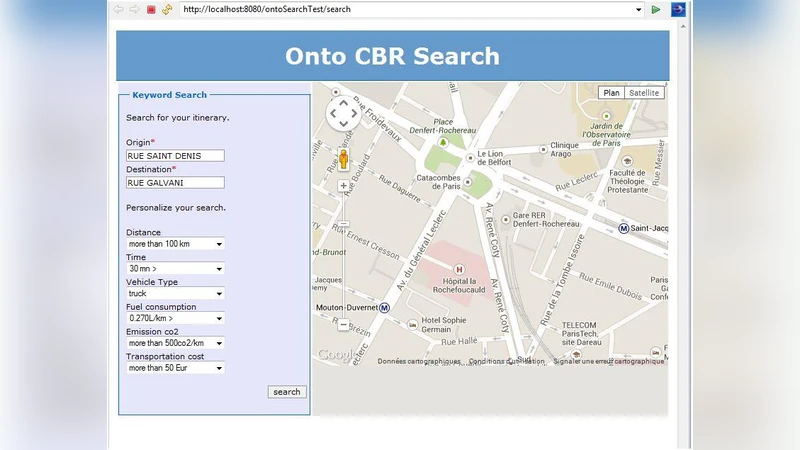The height and width of the screenshot is (450, 800).
Task: Open the Transportation cost dropdown
Action: click(175, 368)
